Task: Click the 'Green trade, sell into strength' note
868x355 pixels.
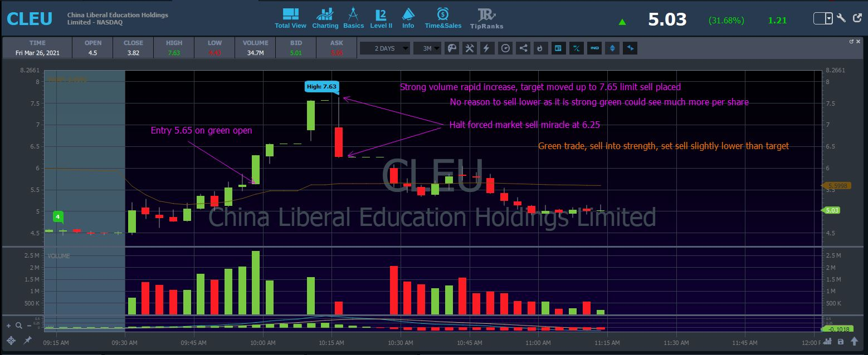Action: tap(664, 146)
